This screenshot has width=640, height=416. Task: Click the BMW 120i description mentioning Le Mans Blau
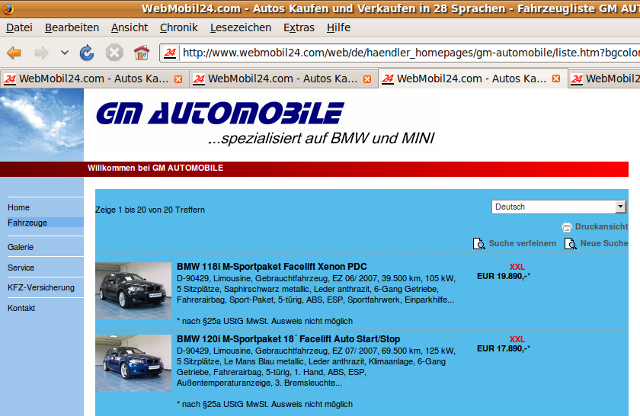coord(316,367)
